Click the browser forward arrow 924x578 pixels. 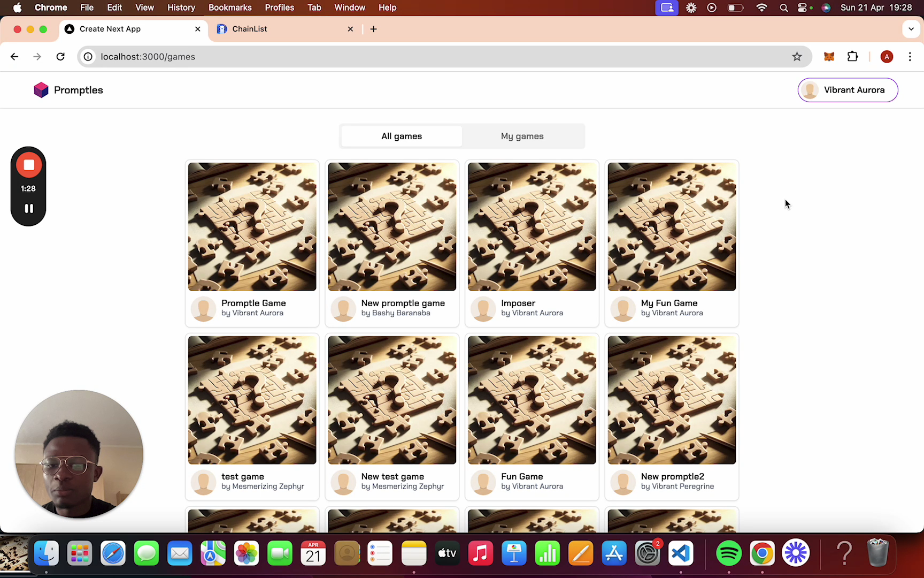point(37,57)
